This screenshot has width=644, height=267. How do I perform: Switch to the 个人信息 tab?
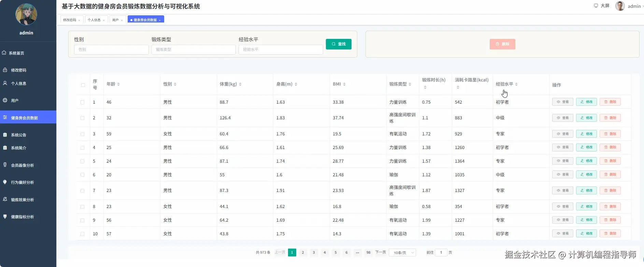pyautogui.click(x=94, y=20)
